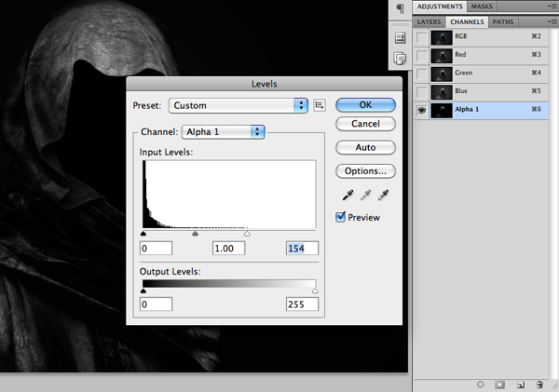The image size is (559, 392).
Task: Open the Channels panel flyout menu
Action: click(552, 20)
